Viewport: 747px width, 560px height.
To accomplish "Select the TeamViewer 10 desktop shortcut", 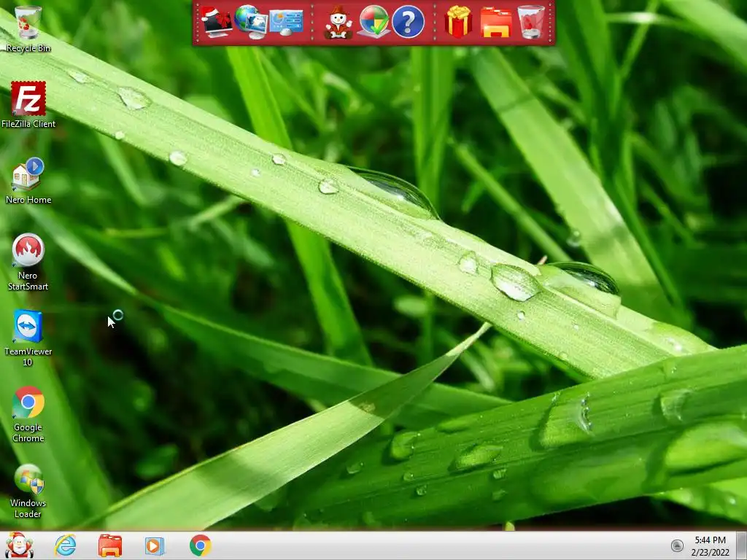I will [x=28, y=338].
